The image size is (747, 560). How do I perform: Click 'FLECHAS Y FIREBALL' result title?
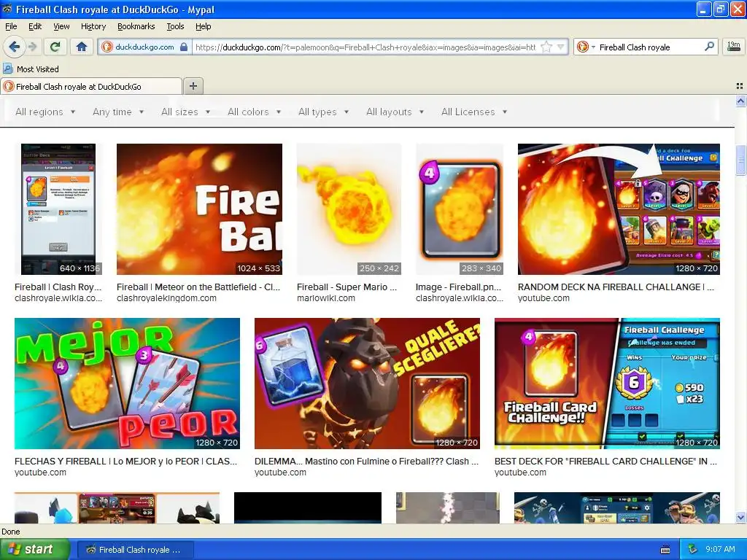tap(125, 462)
